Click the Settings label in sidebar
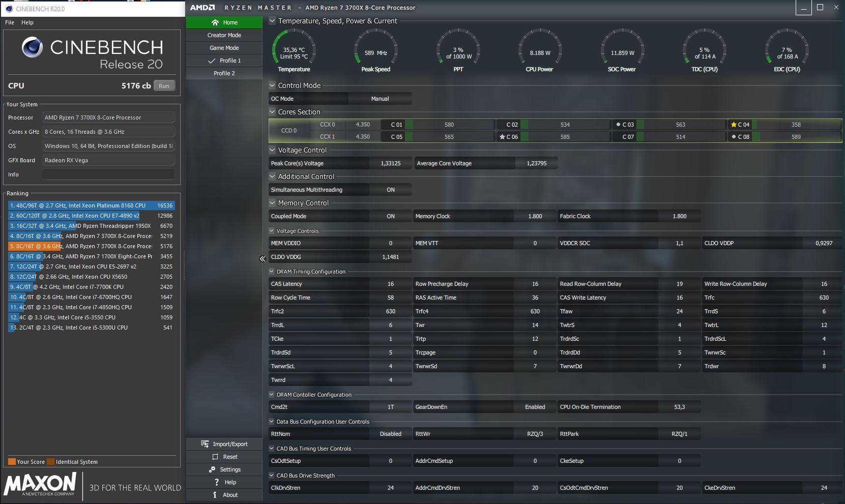 pyautogui.click(x=230, y=469)
